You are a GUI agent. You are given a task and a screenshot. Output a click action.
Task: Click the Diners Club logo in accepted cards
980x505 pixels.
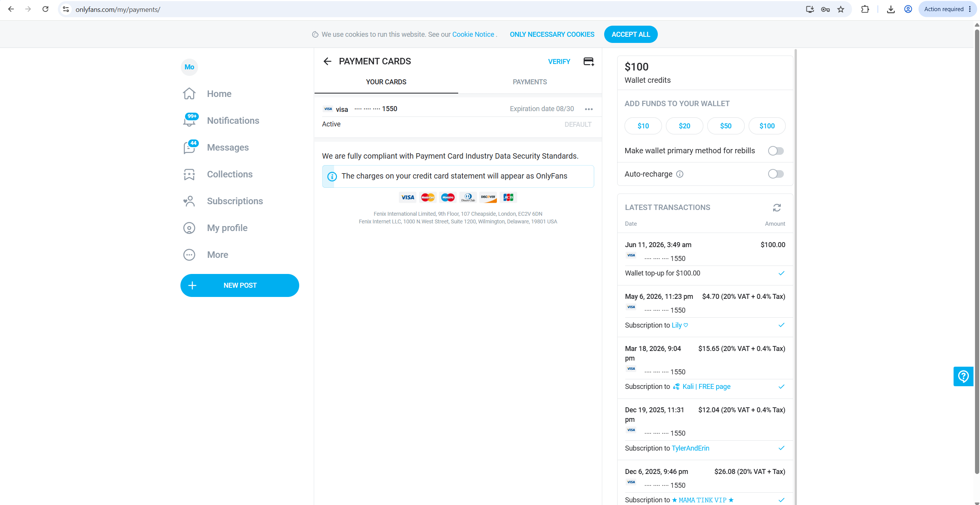pos(468,197)
